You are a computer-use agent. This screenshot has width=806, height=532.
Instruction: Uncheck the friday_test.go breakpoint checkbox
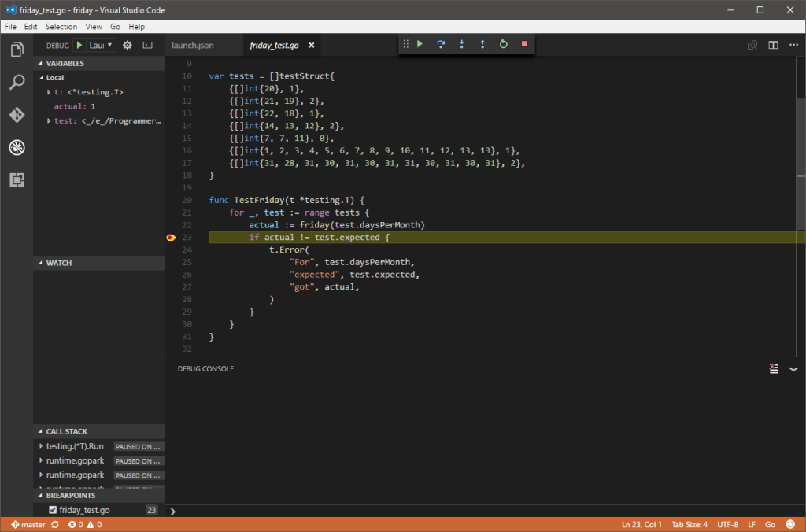point(53,510)
